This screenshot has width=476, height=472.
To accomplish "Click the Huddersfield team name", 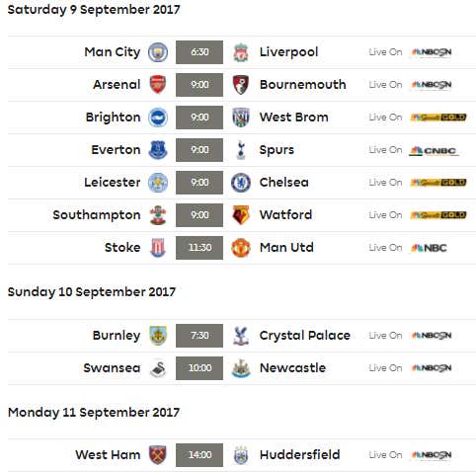I will click(299, 455).
